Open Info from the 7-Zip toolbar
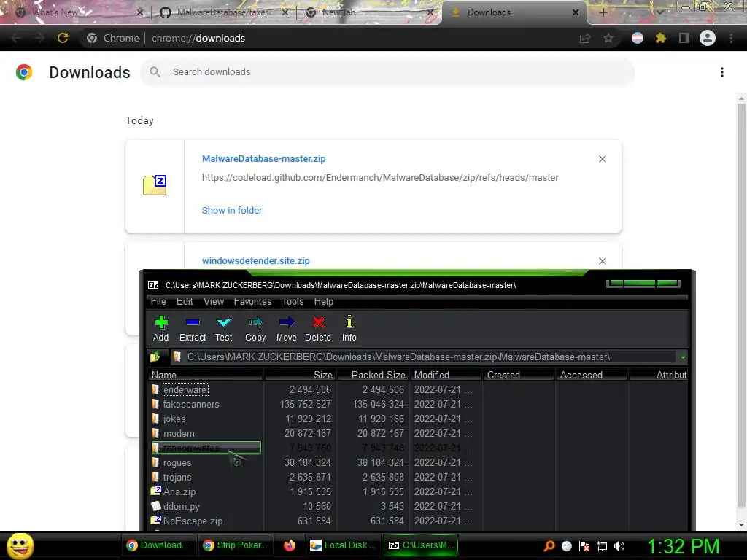Screen dimensions: 747x560 tap(349, 329)
